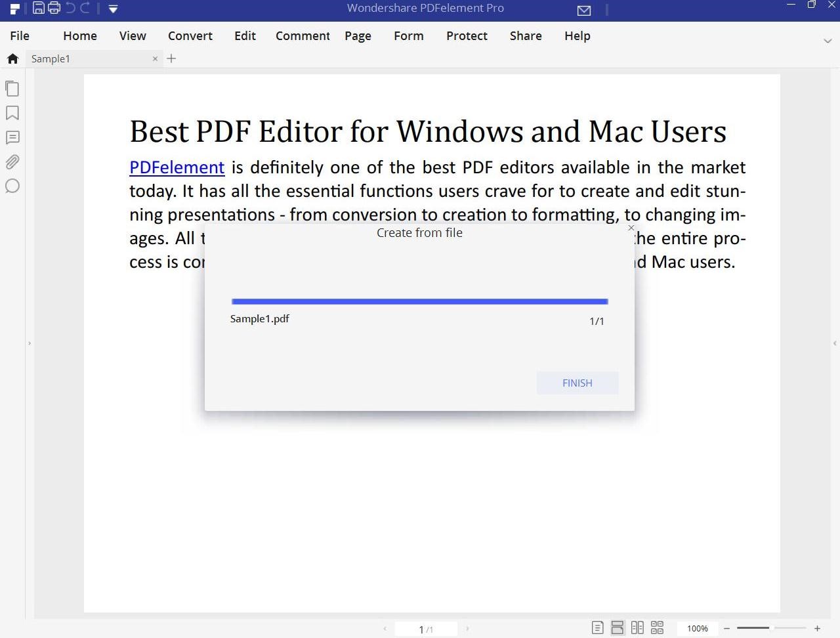Screen dimensions: 840x638
Task: Go to next page arrow
Action: coord(467,629)
